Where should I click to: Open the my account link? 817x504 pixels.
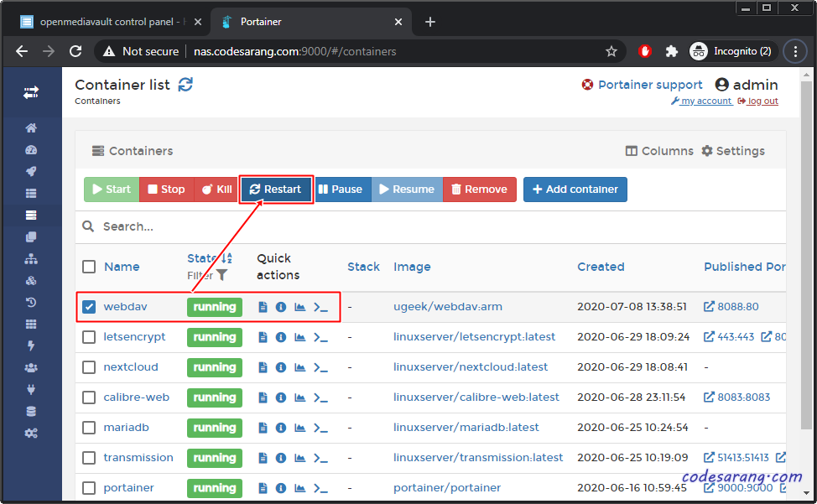[701, 101]
